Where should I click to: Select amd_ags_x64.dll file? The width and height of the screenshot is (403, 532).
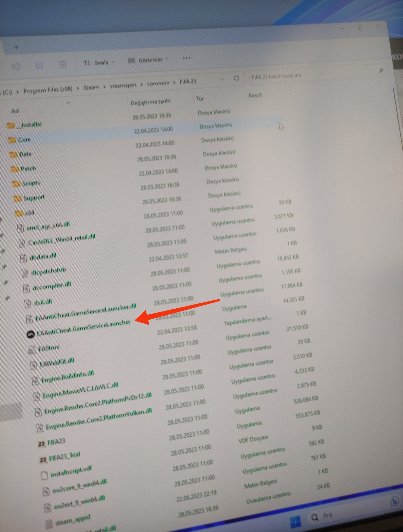[x=44, y=226]
